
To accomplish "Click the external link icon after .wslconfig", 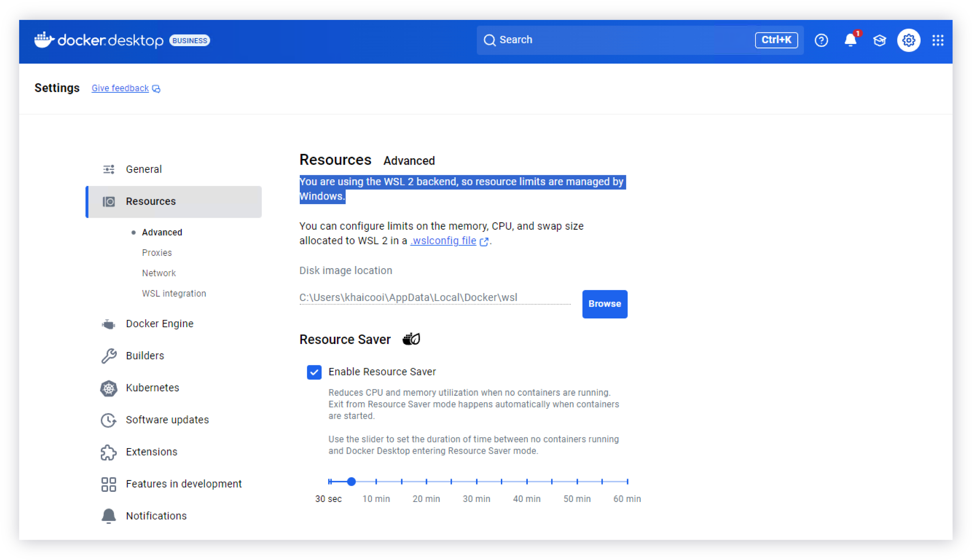I will 484,242.
